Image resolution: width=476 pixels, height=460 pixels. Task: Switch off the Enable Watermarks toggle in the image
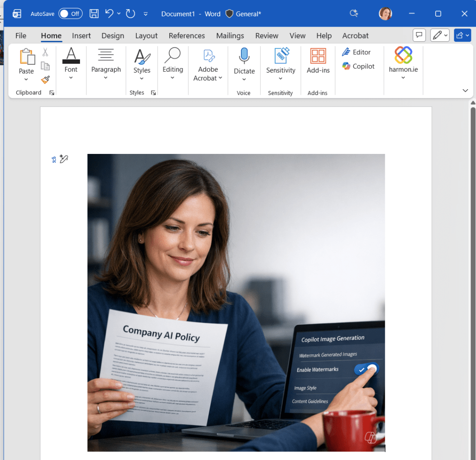(366, 369)
